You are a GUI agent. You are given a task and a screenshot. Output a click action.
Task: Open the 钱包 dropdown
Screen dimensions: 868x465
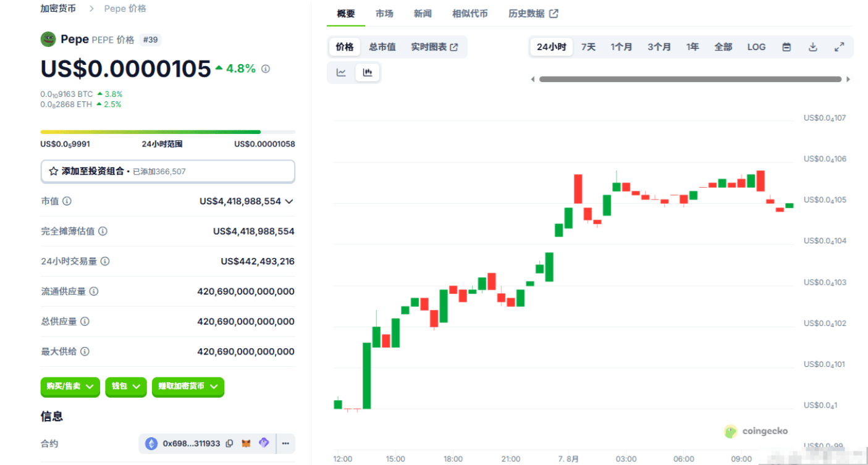coord(126,387)
